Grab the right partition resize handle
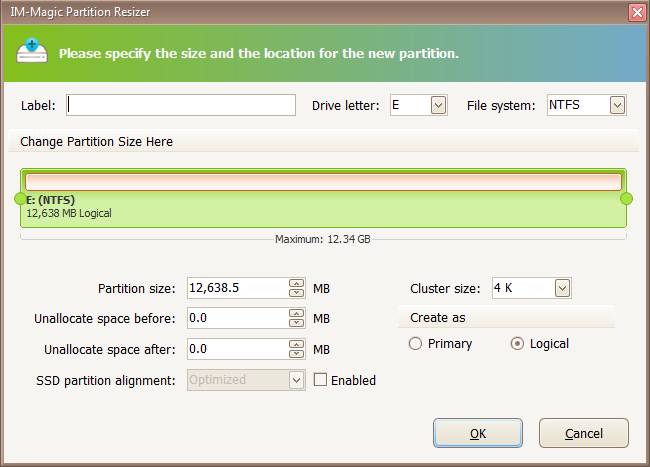Screen dimensions: 650x467 [626, 199]
